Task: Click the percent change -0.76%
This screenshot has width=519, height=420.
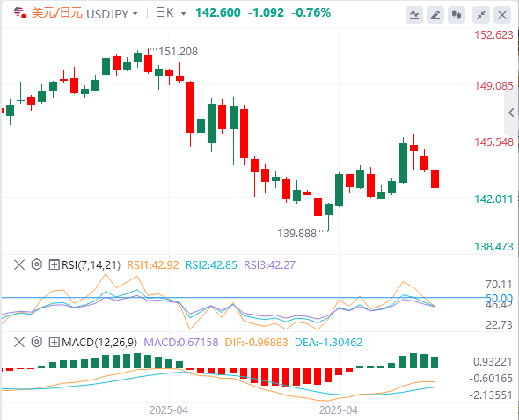Action: pyautogui.click(x=311, y=13)
